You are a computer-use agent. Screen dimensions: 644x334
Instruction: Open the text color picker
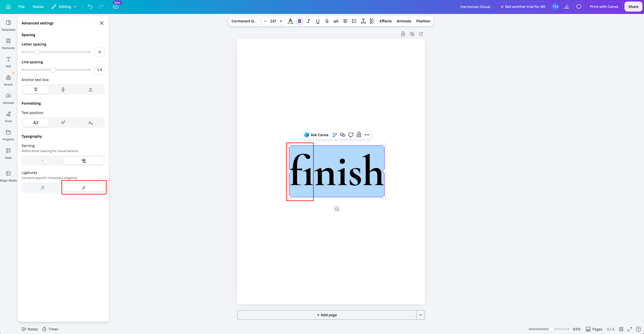tap(290, 21)
